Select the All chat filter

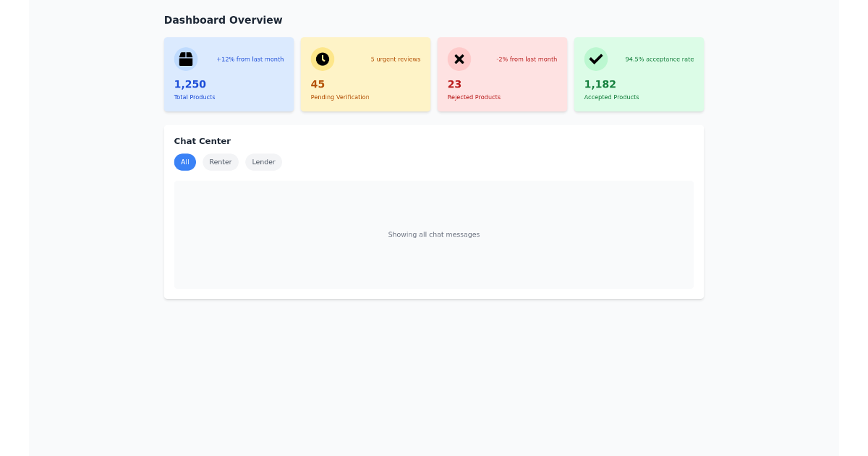coord(185,161)
